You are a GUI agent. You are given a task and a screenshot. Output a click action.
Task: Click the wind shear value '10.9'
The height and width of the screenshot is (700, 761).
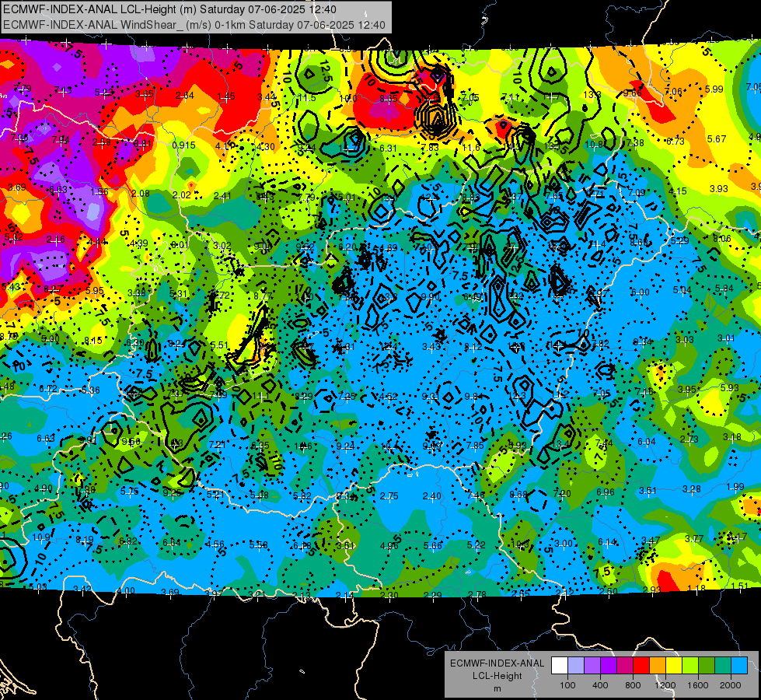(41, 537)
